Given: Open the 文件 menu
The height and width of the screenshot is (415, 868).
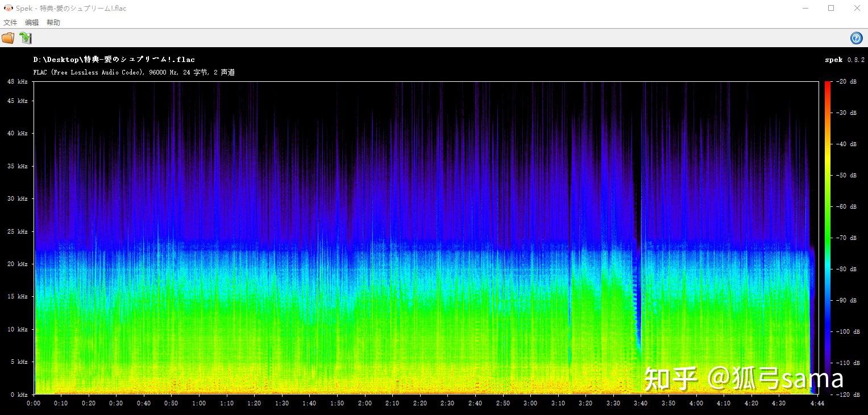Looking at the screenshot, I should pos(10,23).
